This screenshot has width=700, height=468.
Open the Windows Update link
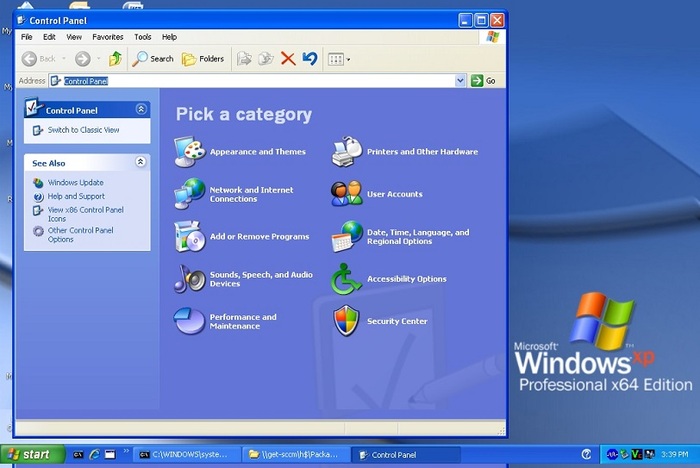tap(75, 183)
